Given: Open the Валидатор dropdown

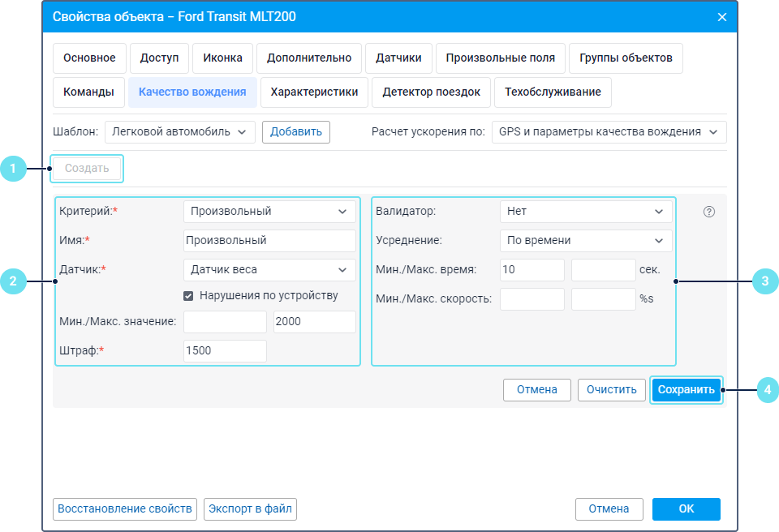Looking at the screenshot, I should click(x=586, y=212).
